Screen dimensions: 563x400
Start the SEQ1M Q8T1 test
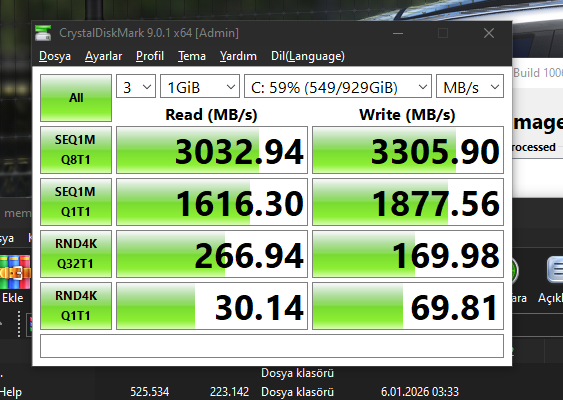[x=76, y=150]
